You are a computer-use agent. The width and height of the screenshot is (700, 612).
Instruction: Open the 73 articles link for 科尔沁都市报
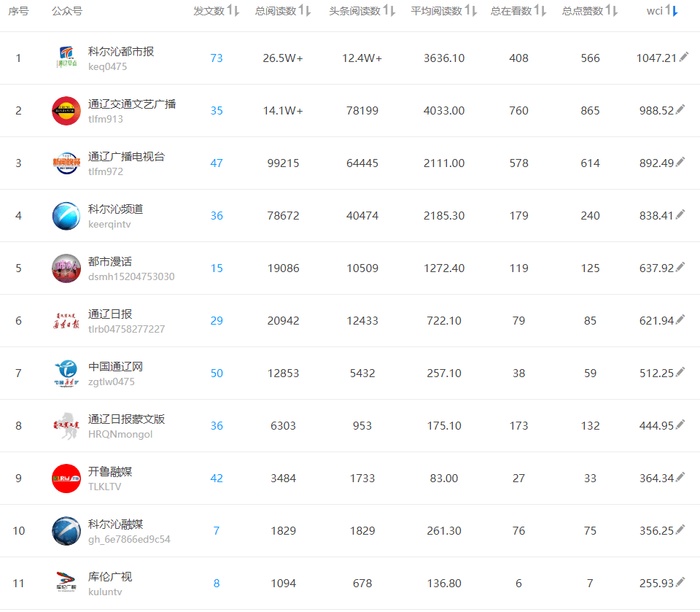[217, 58]
